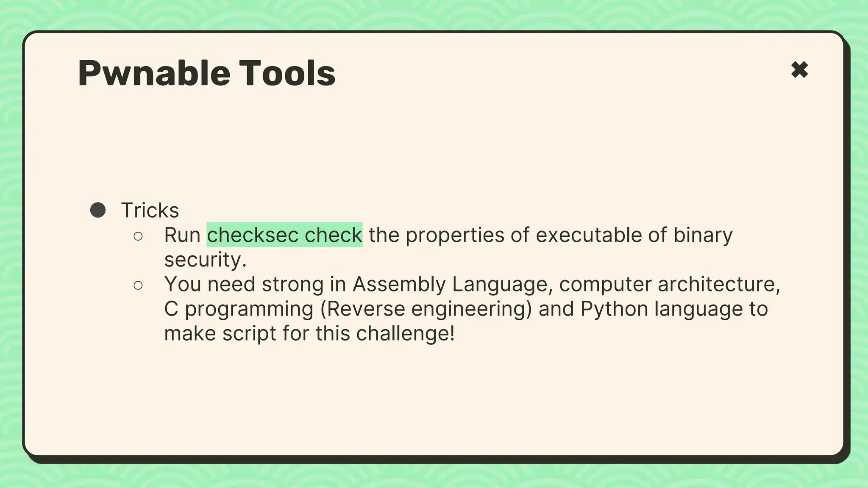868x488 pixels.
Task: Click the green highlighted checksec check text
Action: [x=284, y=235]
